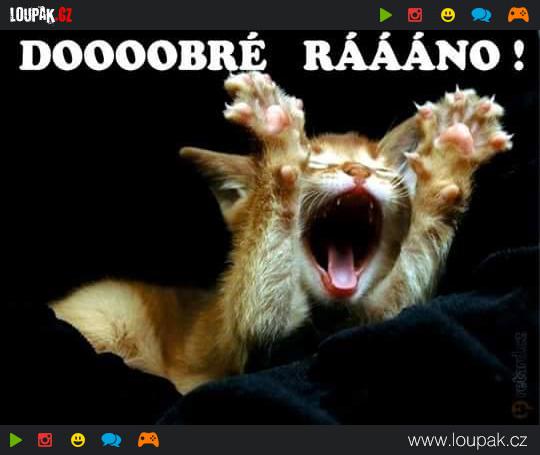
Task: Click the orange gamepad icon in top bar
Action: [518, 15]
